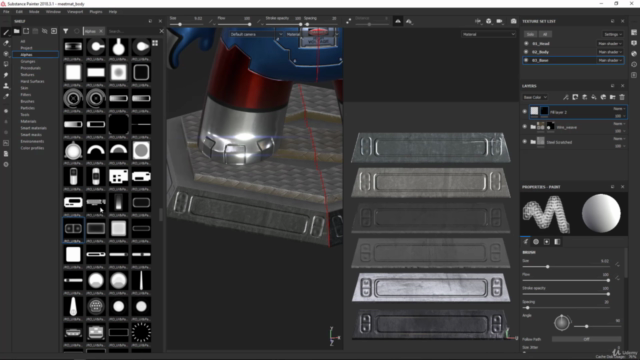The width and height of the screenshot is (640, 360).
Task: Open the History side panel icon
Action: 634,64
